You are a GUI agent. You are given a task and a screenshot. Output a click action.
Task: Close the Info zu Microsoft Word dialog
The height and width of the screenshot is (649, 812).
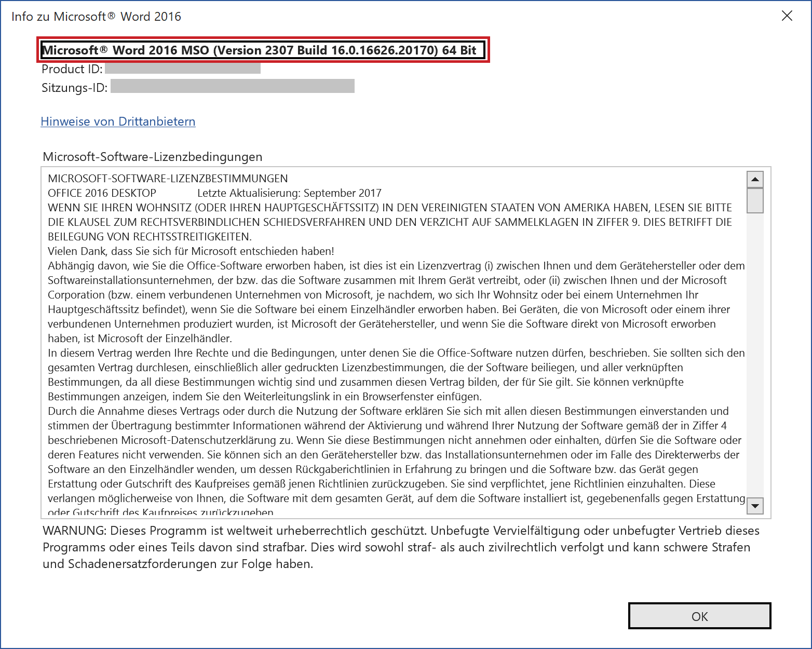click(x=787, y=16)
